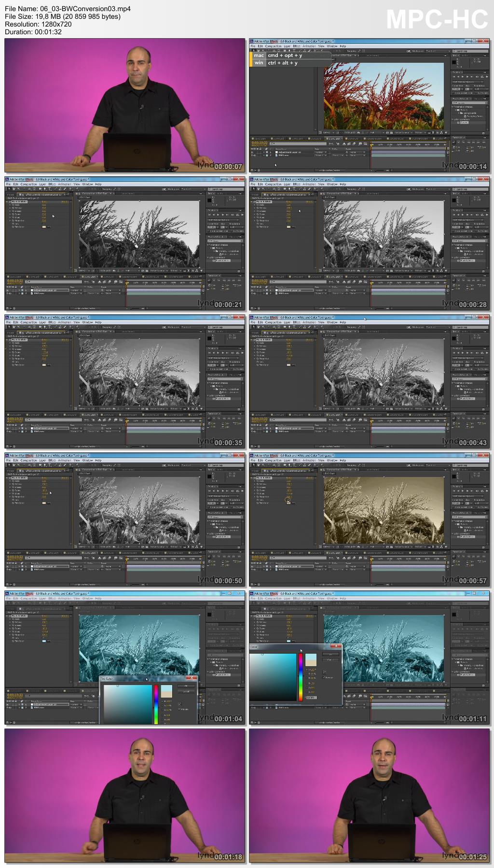This screenshot has height=868, width=494.
Task: Click the Search Help field in the 00:00:14 frame
Action: pos(470,51)
